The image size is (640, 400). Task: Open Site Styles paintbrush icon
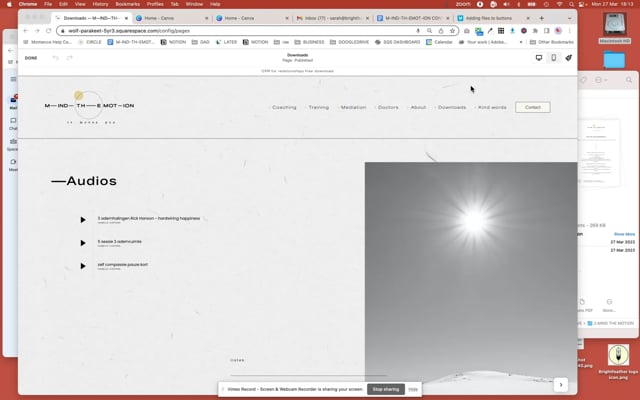[x=569, y=58]
